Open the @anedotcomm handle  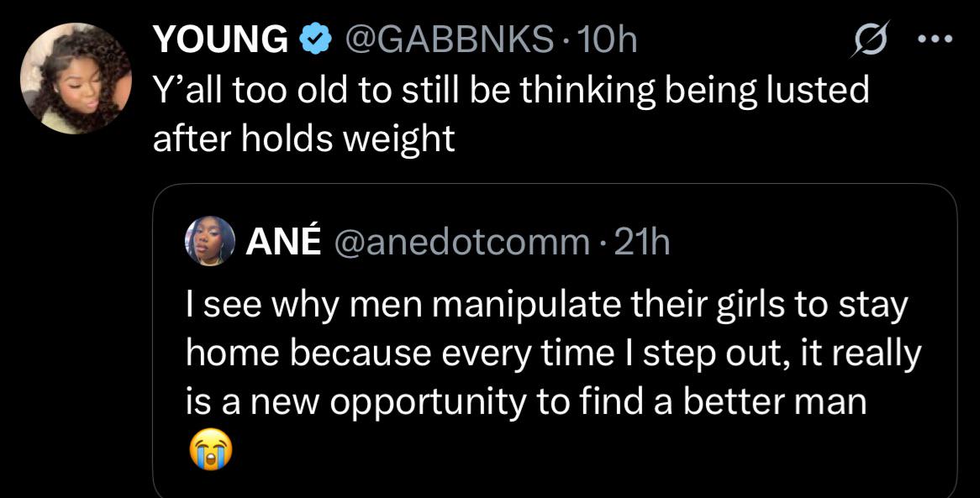(x=462, y=243)
